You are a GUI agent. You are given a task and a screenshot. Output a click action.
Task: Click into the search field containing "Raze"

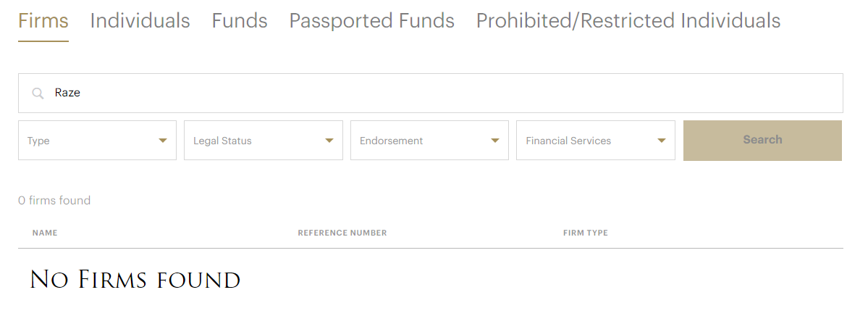coord(434,94)
